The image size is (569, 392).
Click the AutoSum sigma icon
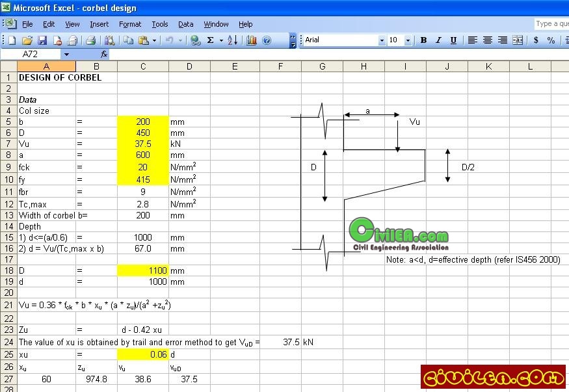[211, 40]
